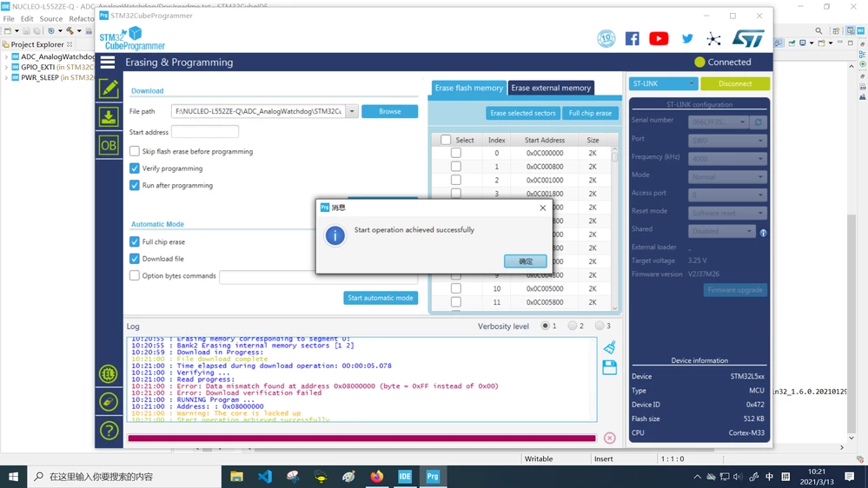Open the Frequency (kHz) dropdown
The height and width of the screenshot is (488, 868).
click(727, 159)
